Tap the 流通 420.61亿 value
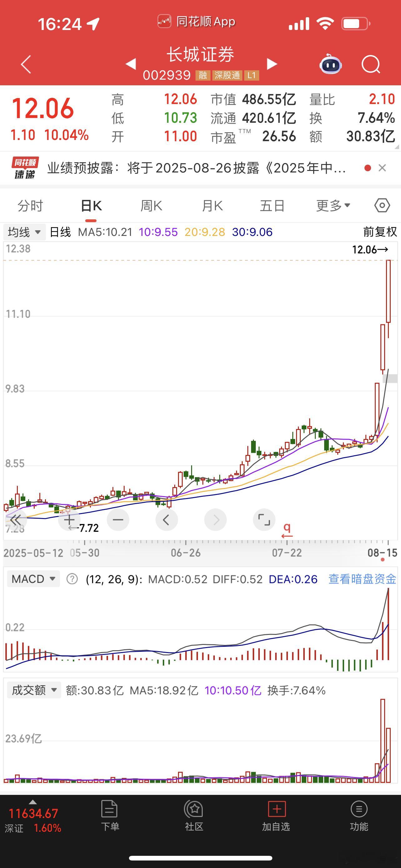401x868 pixels. pyautogui.click(x=269, y=118)
